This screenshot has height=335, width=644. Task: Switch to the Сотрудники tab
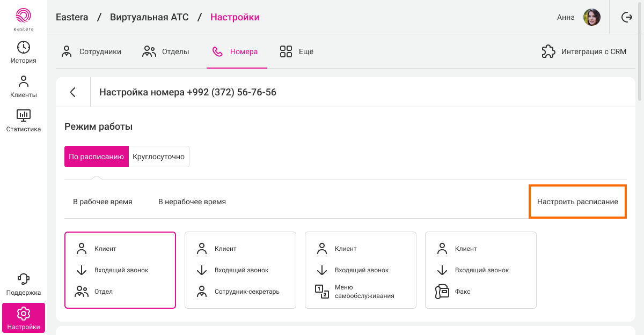click(x=91, y=52)
